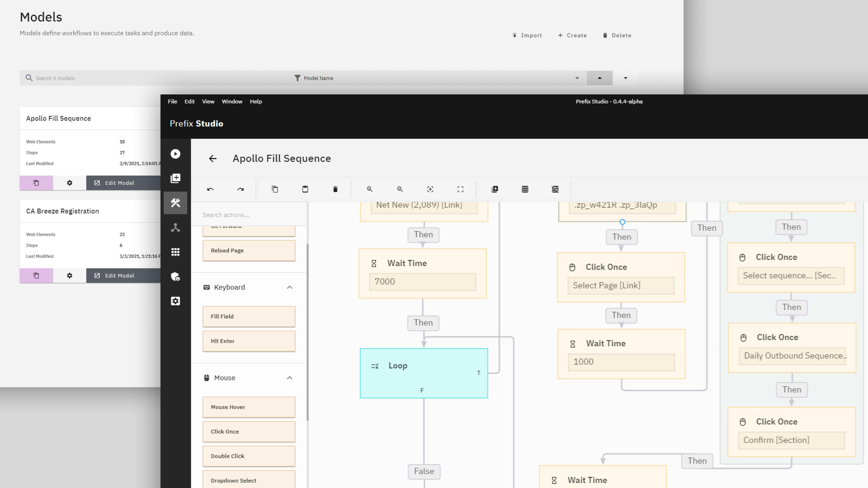868x488 pixels.
Task: Open the settings gear box icon in sidebar
Action: (x=175, y=301)
